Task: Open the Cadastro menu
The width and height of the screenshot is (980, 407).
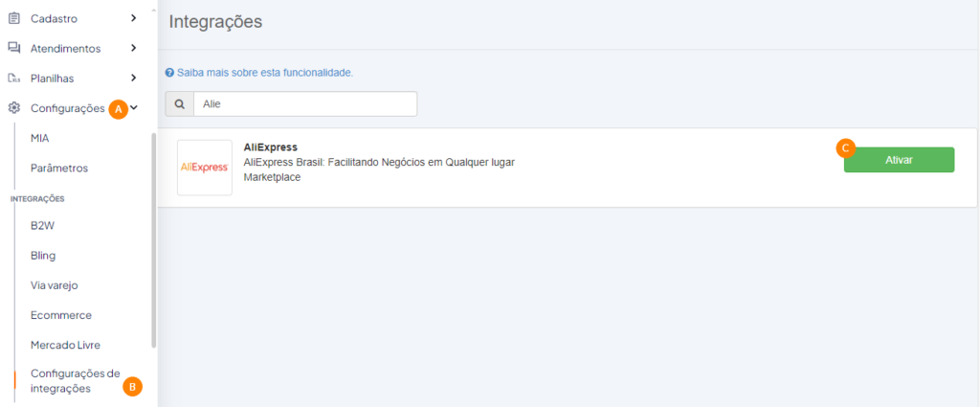Action: click(54, 19)
